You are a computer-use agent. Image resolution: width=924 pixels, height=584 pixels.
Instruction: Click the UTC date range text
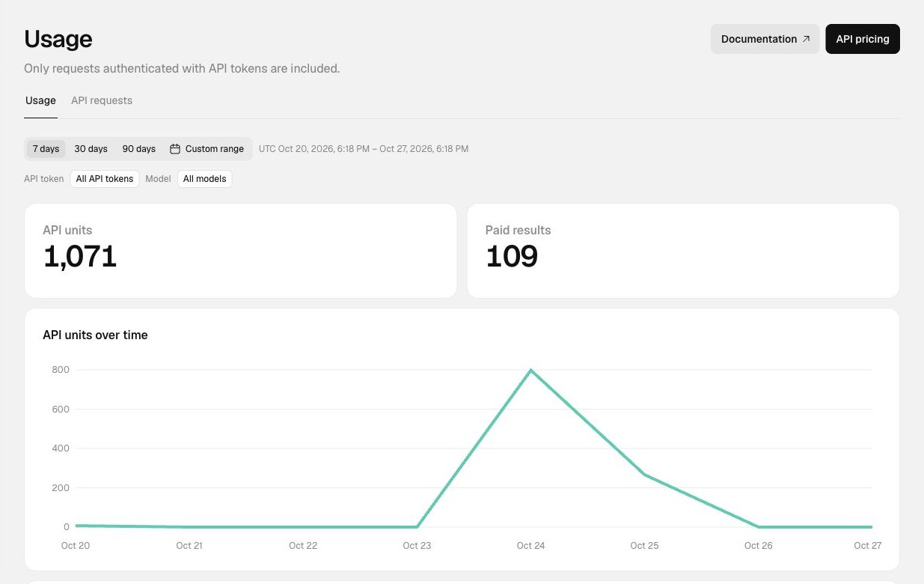tap(364, 149)
